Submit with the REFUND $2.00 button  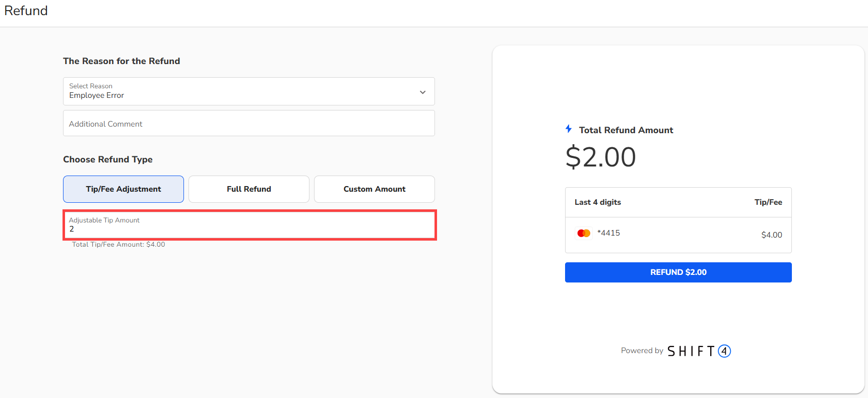(678, 272)
